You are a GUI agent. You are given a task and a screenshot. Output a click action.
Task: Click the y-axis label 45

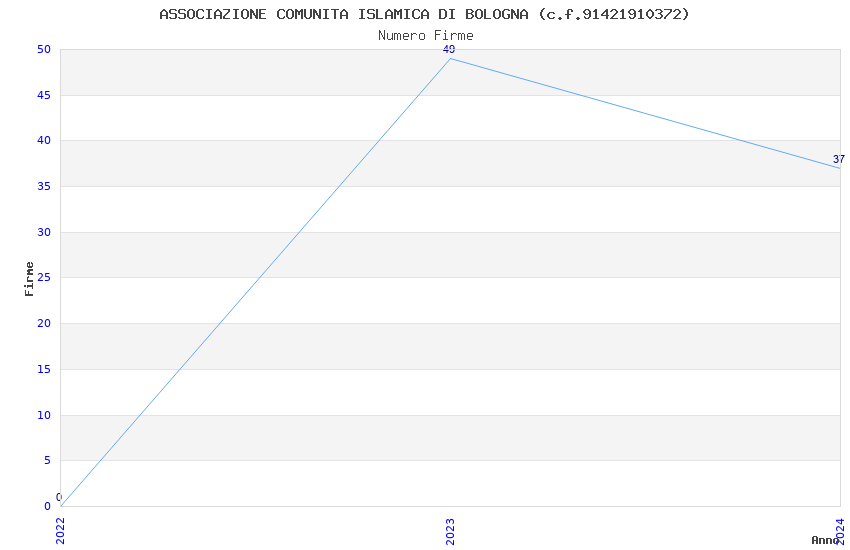click(44, 95)
